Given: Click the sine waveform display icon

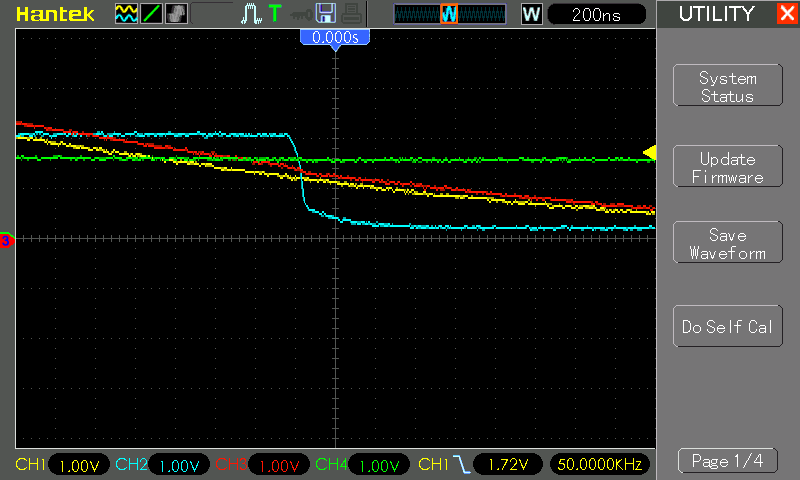Looking at the screenshot, I should 126,14.
